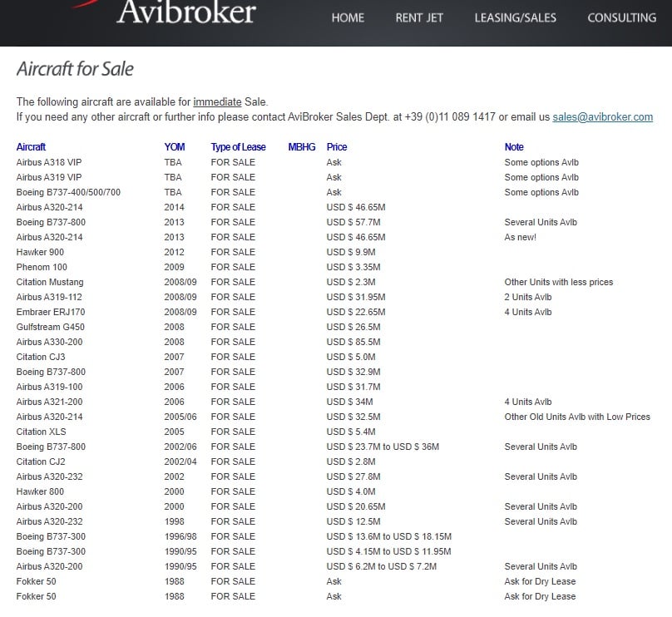This screenshot has height=617, width=672.
Task: Click the price "USD $ 20.65M"
Action: pos(356,507)
